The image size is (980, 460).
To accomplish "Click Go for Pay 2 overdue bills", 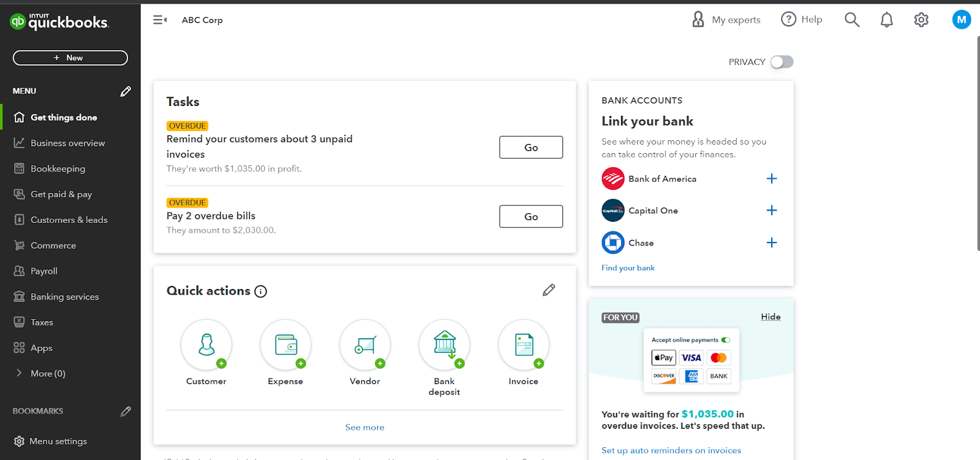I will (531, 217).
